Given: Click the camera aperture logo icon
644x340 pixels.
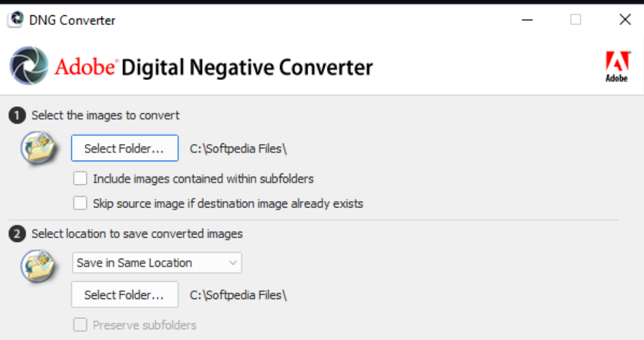Looking at the screenshot, I should click(29, 66).
